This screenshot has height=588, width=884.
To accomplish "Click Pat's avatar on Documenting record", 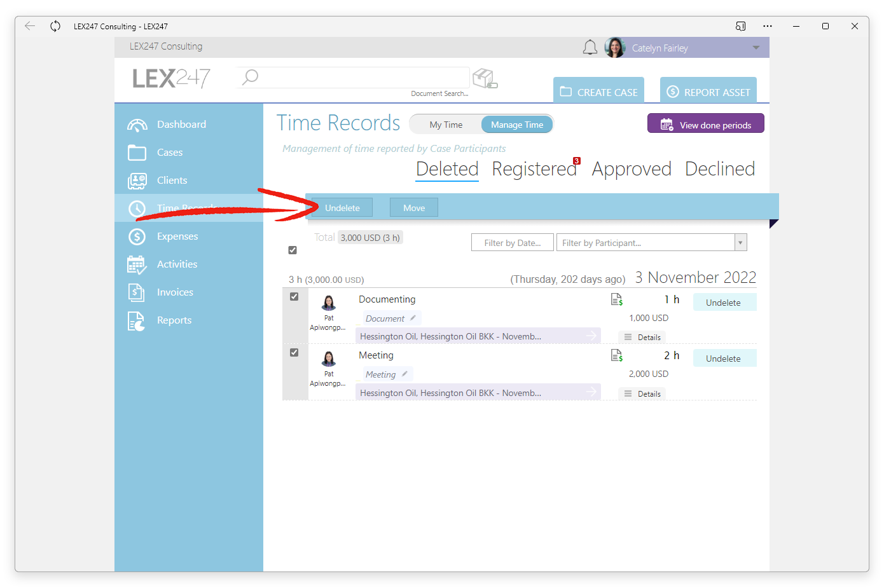I will pyautogui.click(x=329, y=303).
